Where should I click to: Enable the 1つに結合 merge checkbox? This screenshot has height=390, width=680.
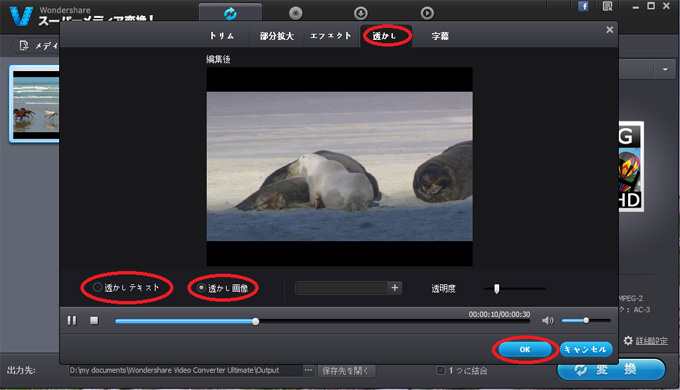click(x=441, y=370)
